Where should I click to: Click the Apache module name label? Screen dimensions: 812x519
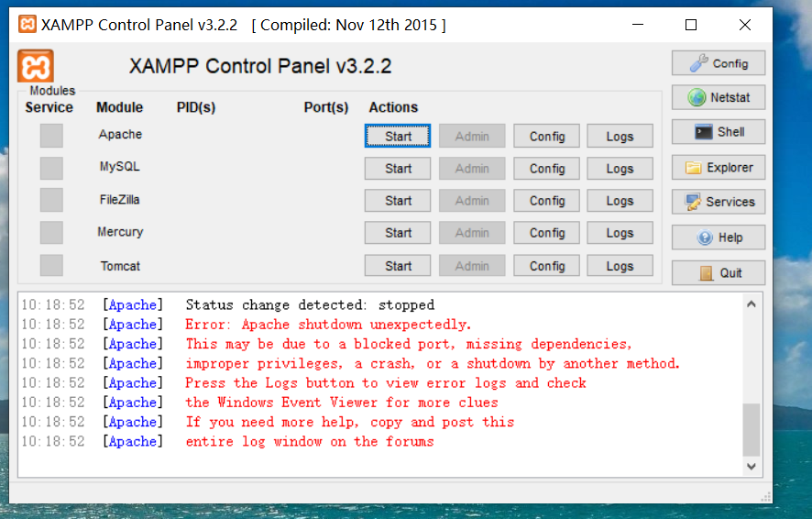(x=120, y=134)
